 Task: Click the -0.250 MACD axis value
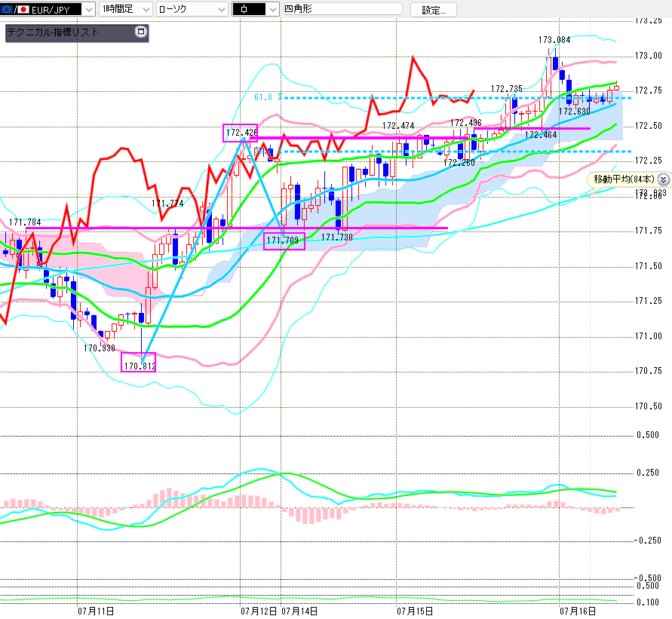click(648, 541)
